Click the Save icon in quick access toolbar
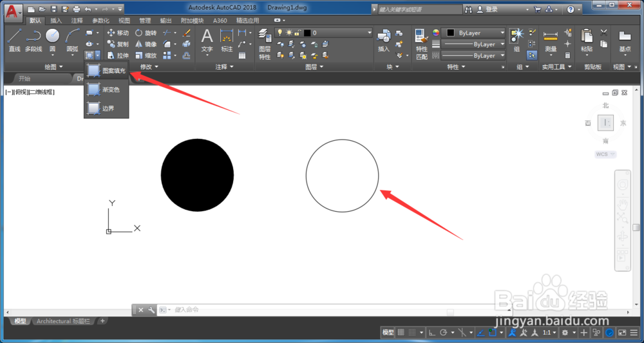Screen dimensions: 644x343 pyautogui.click(x=54, y=8)
